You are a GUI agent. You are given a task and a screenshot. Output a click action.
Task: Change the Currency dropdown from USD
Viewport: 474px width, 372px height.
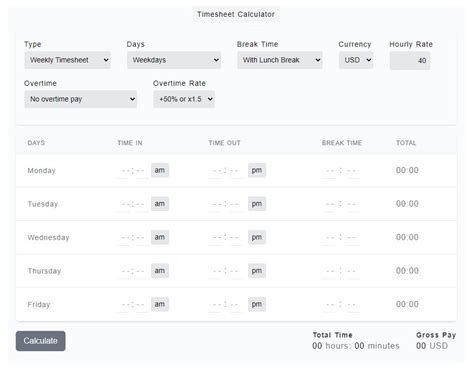(x=356, y=60)
